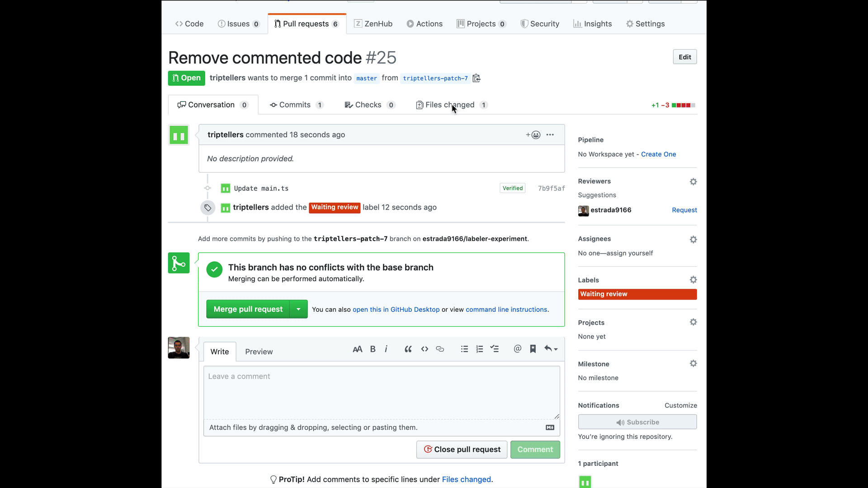Click the assign yourself link
The image size is (868, 488).
pyautogui.click(x=630, y=253)
